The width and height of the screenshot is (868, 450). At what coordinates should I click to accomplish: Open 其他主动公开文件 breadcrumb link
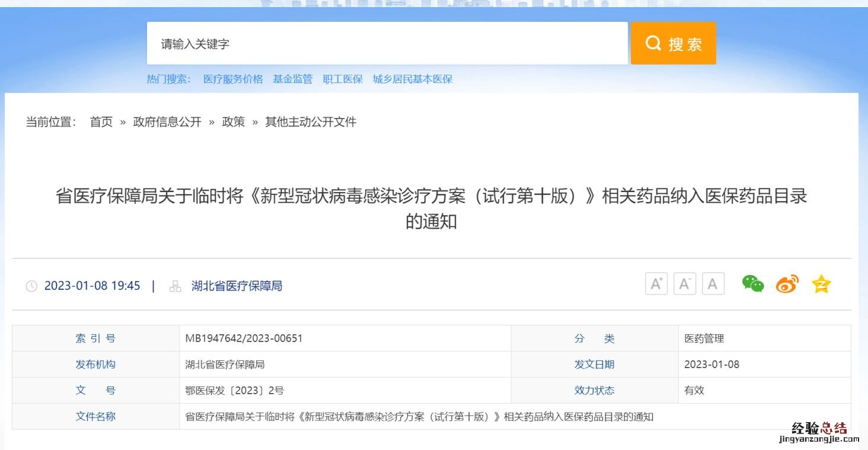pyautogui.click(x=311, y=122)
